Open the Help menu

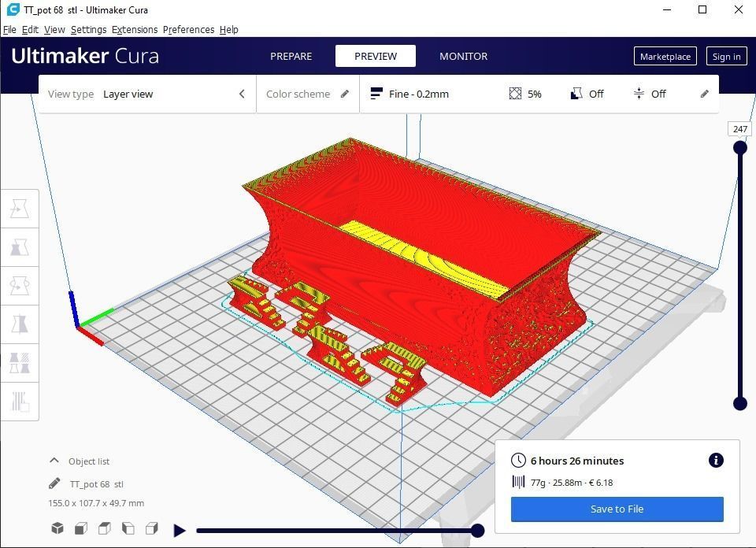(x=228, y=29)
